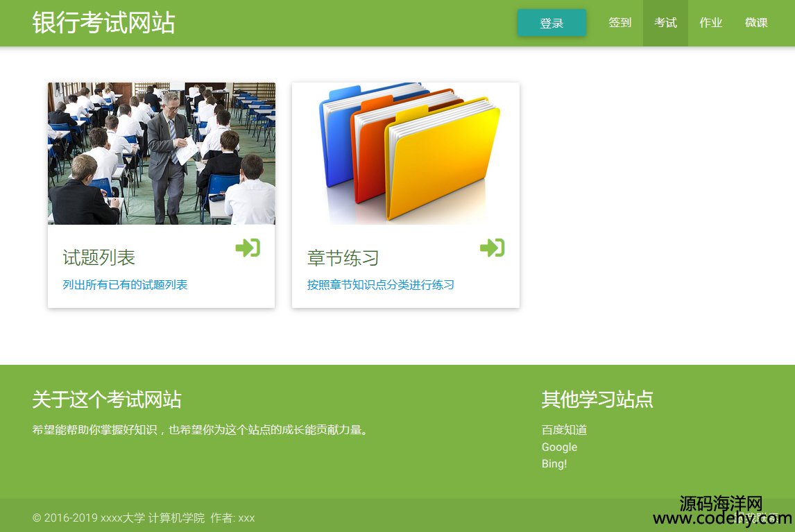
Task: Visit the Bing! footer link
Action: [x=554, y=463]
